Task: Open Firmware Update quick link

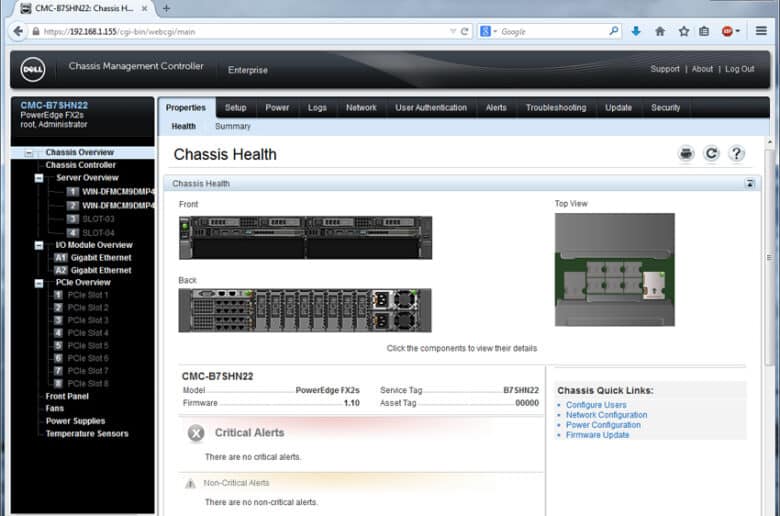Action: 597,435
